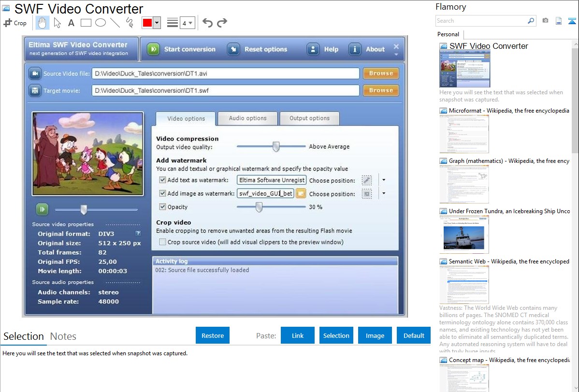Click the Target movie save icon
579x392 pixels.
[35, 90]
